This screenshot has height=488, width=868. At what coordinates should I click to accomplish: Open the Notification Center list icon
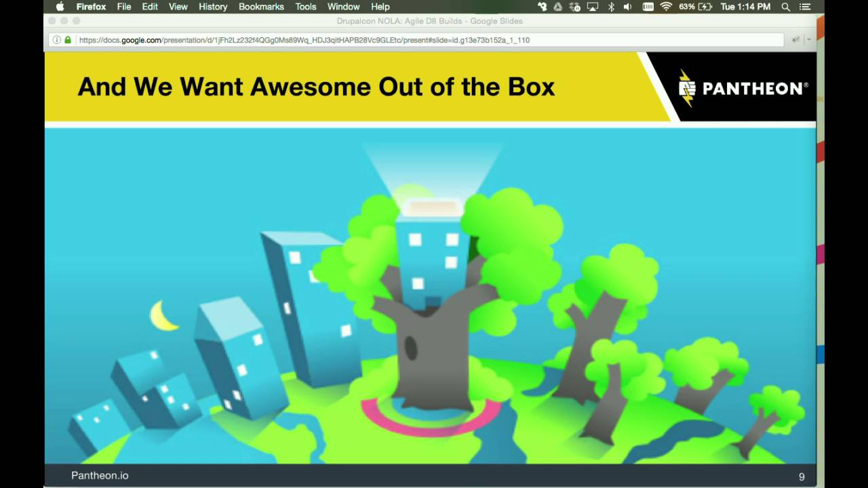(805, 7)
